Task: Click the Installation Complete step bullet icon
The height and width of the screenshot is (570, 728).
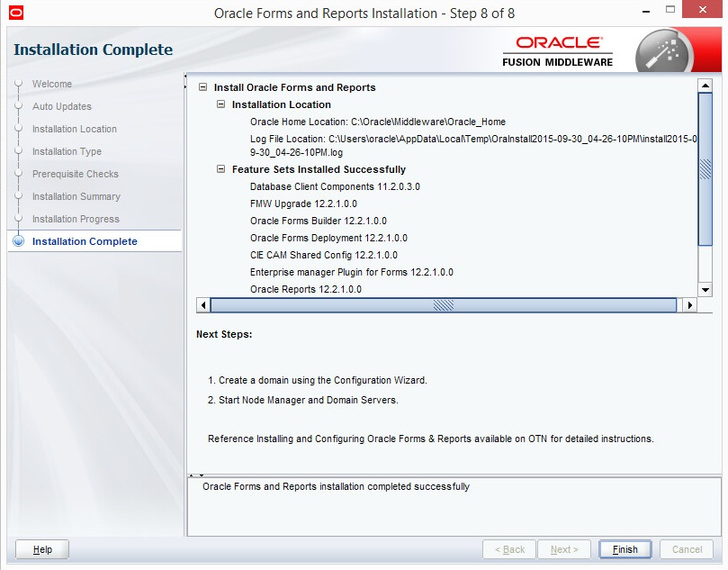Action: coord(19,241)
